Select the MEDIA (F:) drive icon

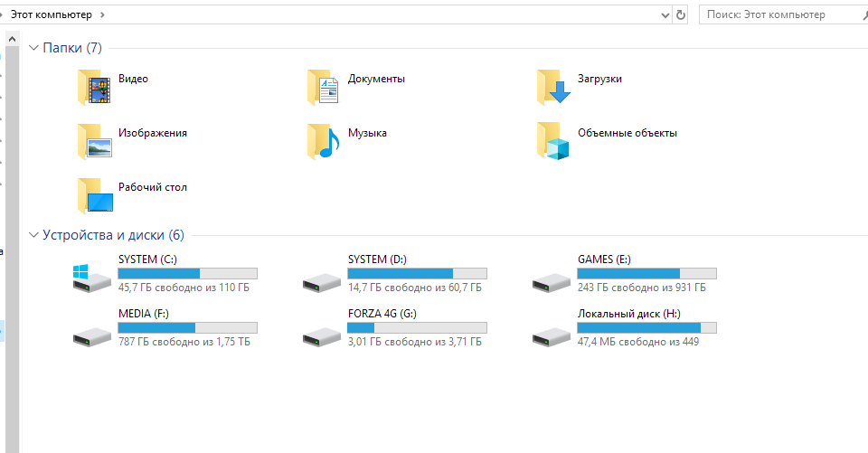pos(92,334)
